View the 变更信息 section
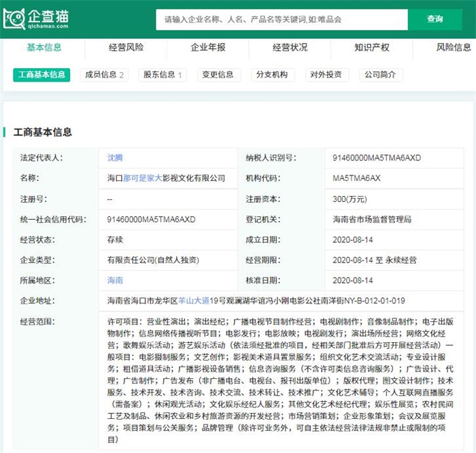This screenshot has width=476, height=453. [218, 75]
